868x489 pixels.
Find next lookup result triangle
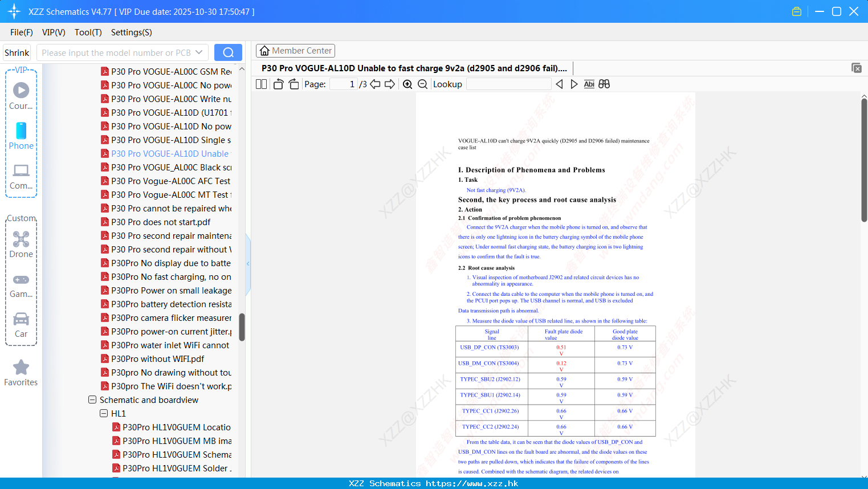tap(574, 84)
